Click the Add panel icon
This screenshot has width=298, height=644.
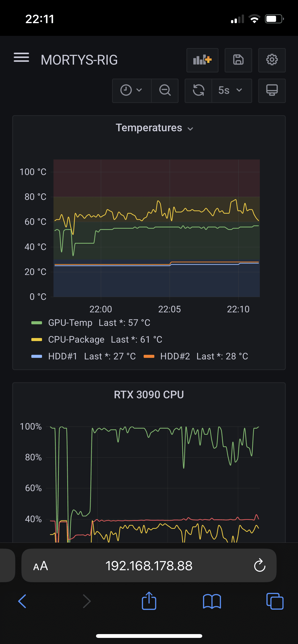(x=202, y=60)
